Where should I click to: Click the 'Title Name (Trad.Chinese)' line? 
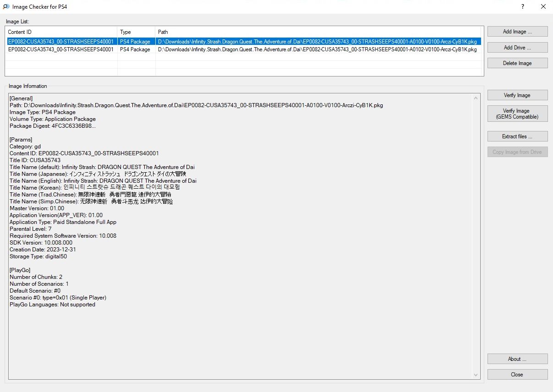(91, 195)
